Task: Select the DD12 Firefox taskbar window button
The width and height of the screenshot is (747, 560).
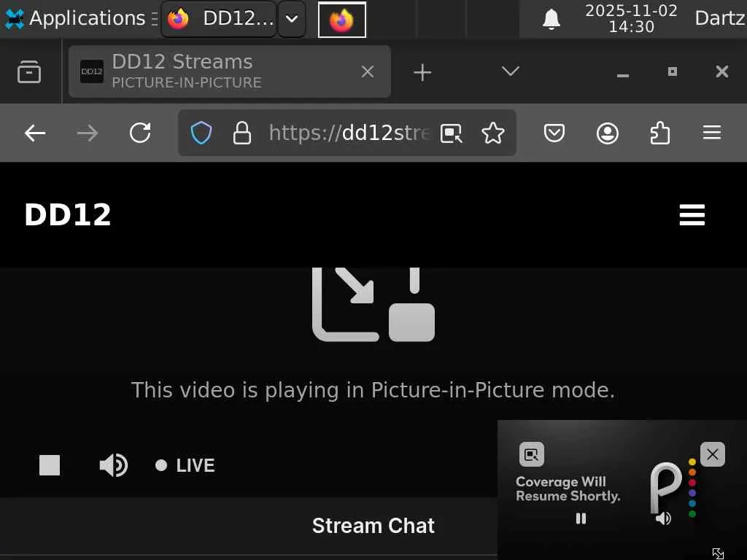Action: click(219, 19)
